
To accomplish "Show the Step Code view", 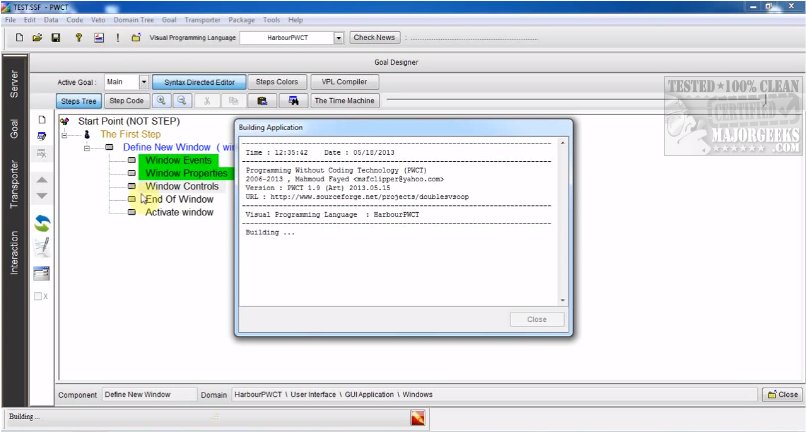I will [126, 101].
